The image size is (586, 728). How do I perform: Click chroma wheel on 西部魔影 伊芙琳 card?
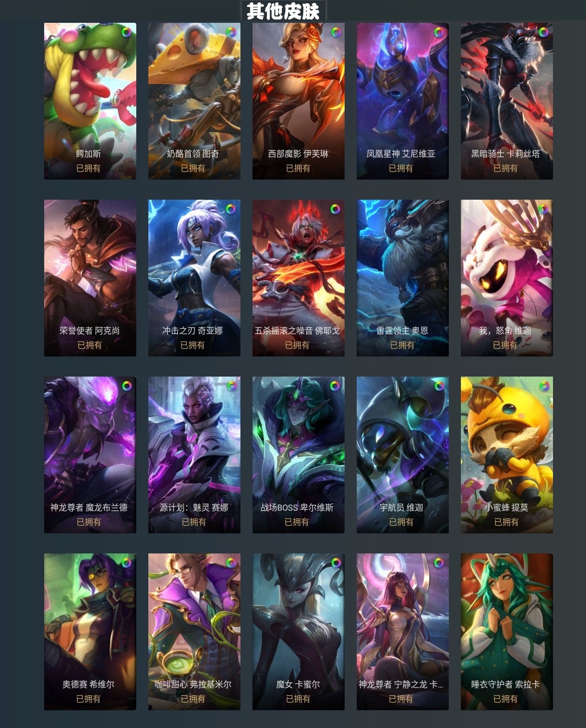(336, 32)
